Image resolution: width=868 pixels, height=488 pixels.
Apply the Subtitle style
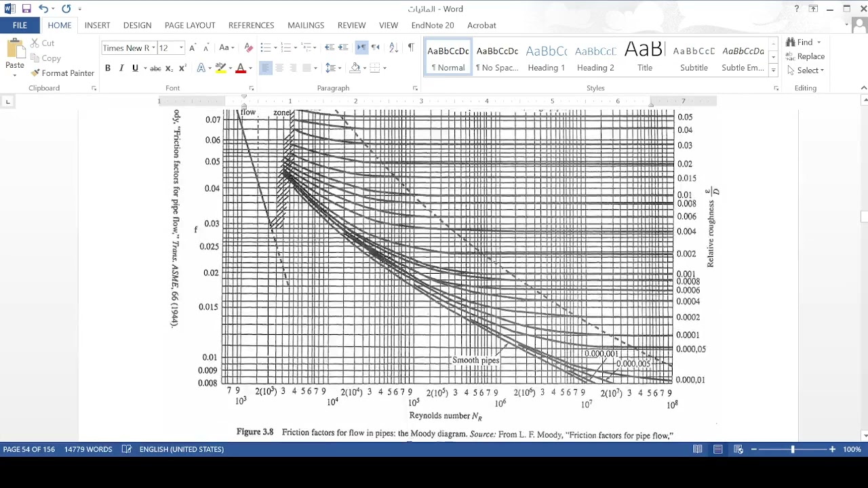(x=694, y=58)
